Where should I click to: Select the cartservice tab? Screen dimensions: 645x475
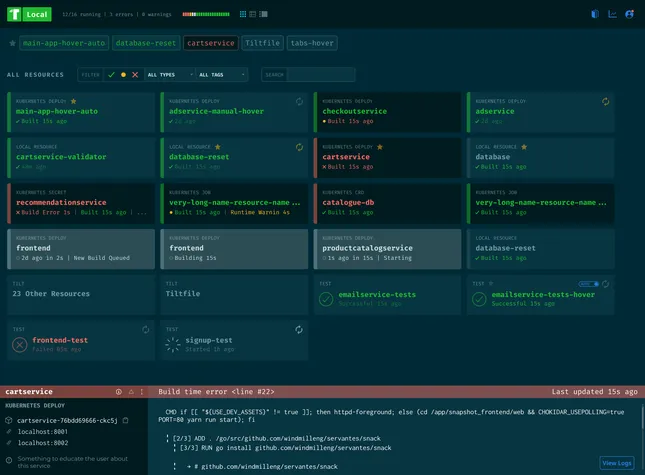point(211,43)
